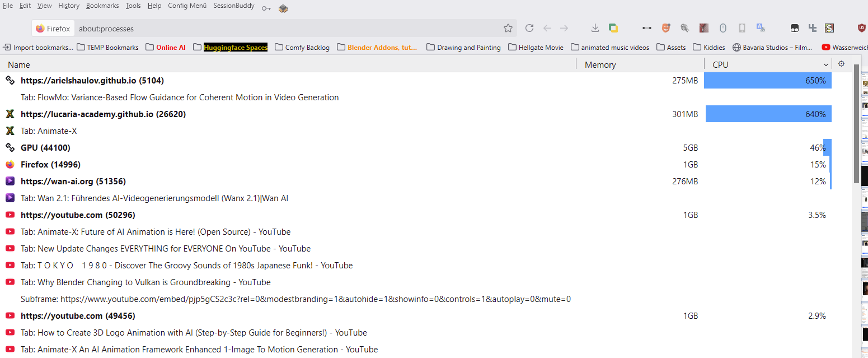Click the tab preview thumbnail strip

pos(865,213)
